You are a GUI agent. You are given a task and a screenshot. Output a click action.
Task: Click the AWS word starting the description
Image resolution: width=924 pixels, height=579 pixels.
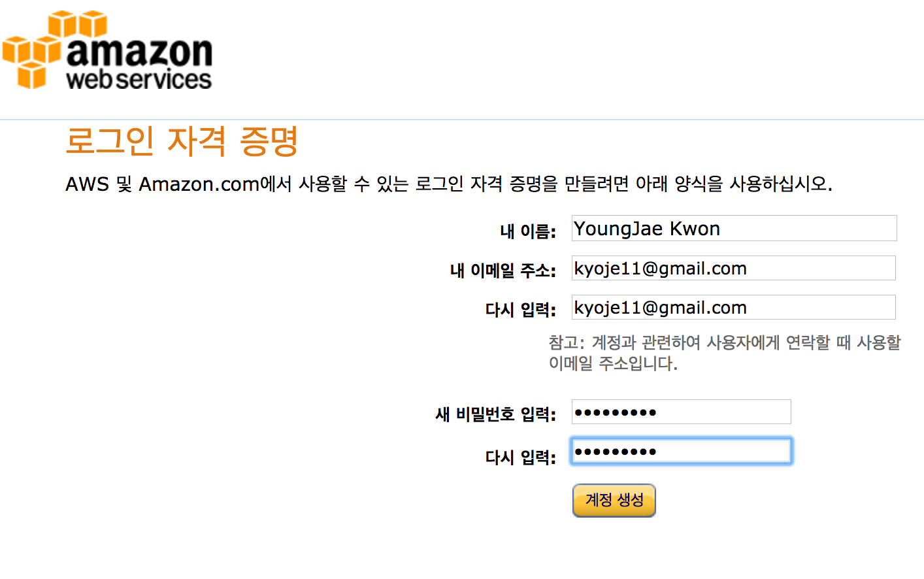tap(87, 184)
